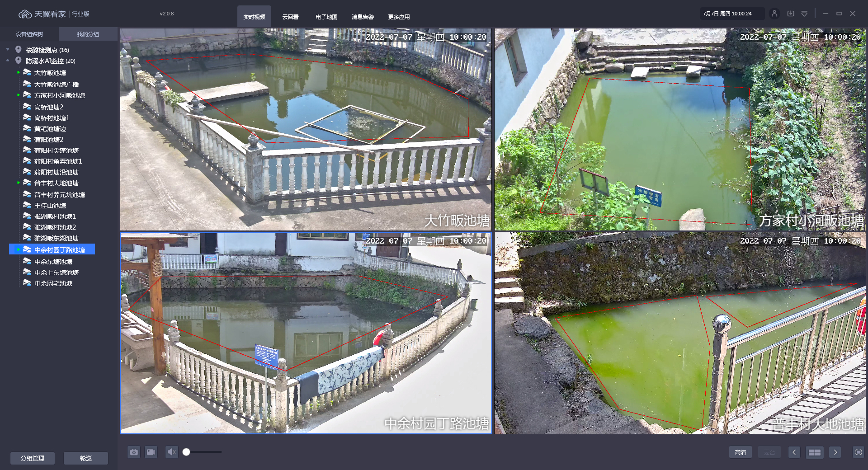This screenshot has width=868, height=470.
Task: Select camera 雅湖畈村池塘1
Action: click(55, 216)
